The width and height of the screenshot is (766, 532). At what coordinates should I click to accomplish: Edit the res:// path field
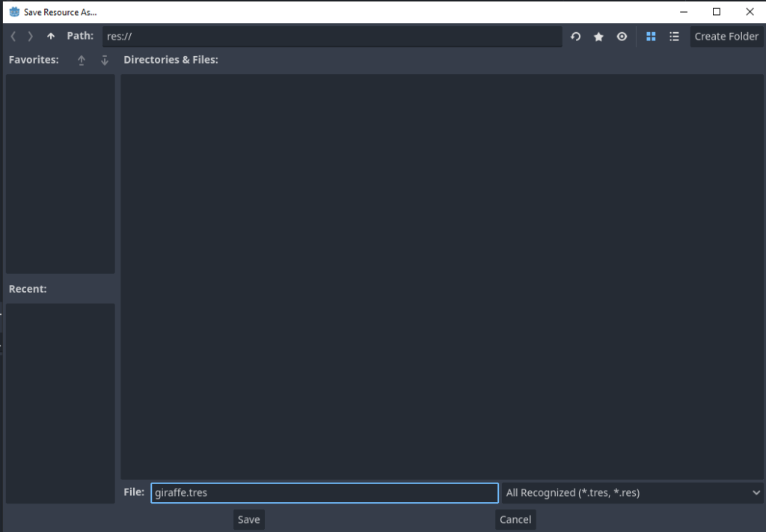pyautogui.click(x=332, y=37)
